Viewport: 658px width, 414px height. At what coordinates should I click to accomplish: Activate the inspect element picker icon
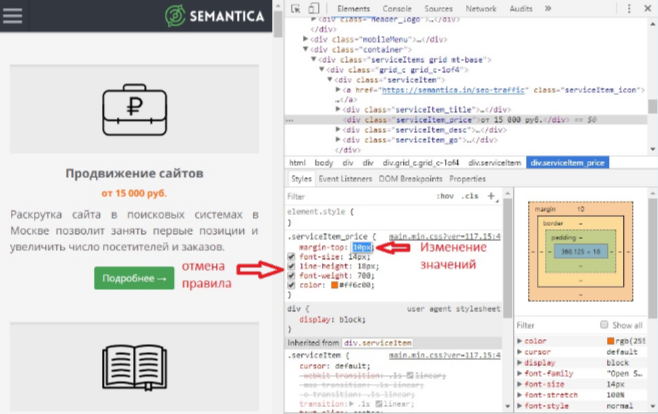pyautogui.click(x=297, y=8)
